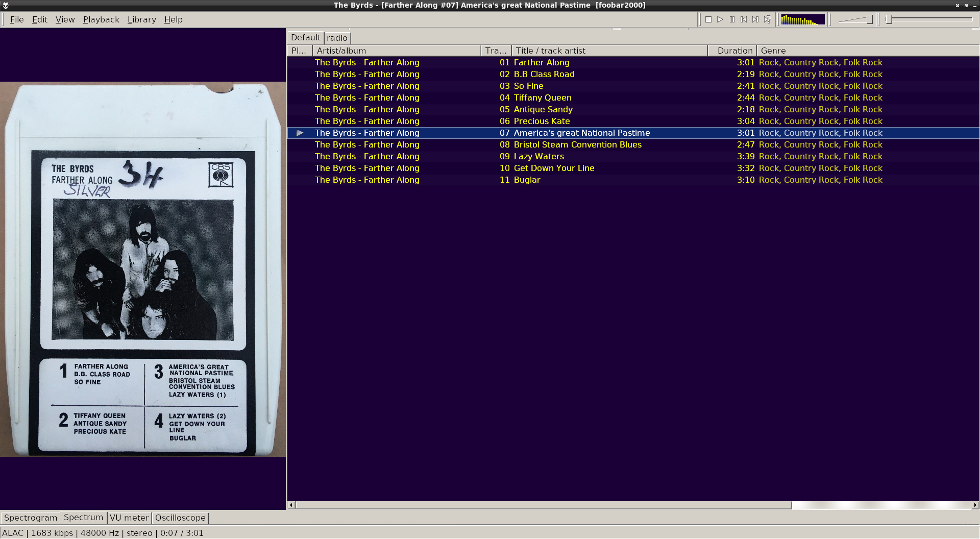The height and width of the screenshot is (539, 980).
Task: Sort by Duration column header
Action: coord(732,51)
